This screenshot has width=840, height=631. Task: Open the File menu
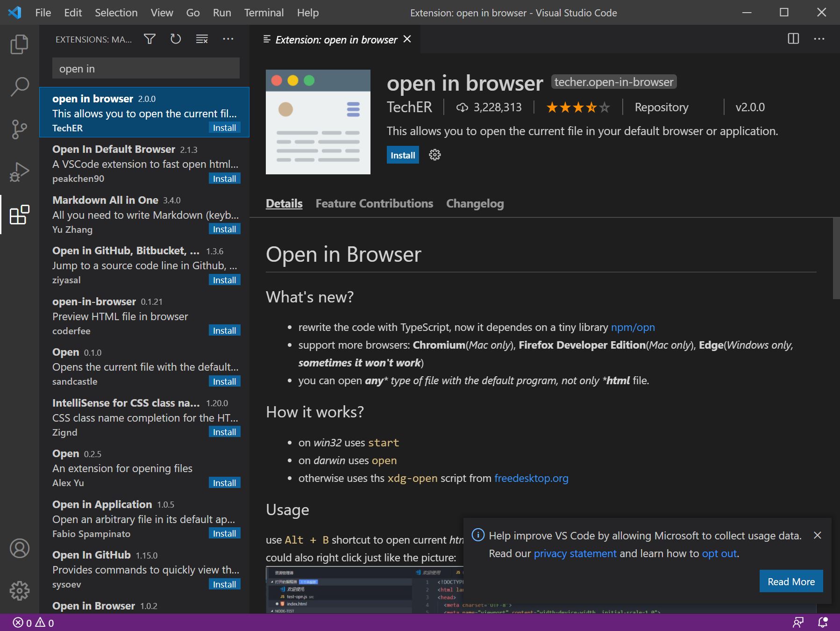(43, 13)
